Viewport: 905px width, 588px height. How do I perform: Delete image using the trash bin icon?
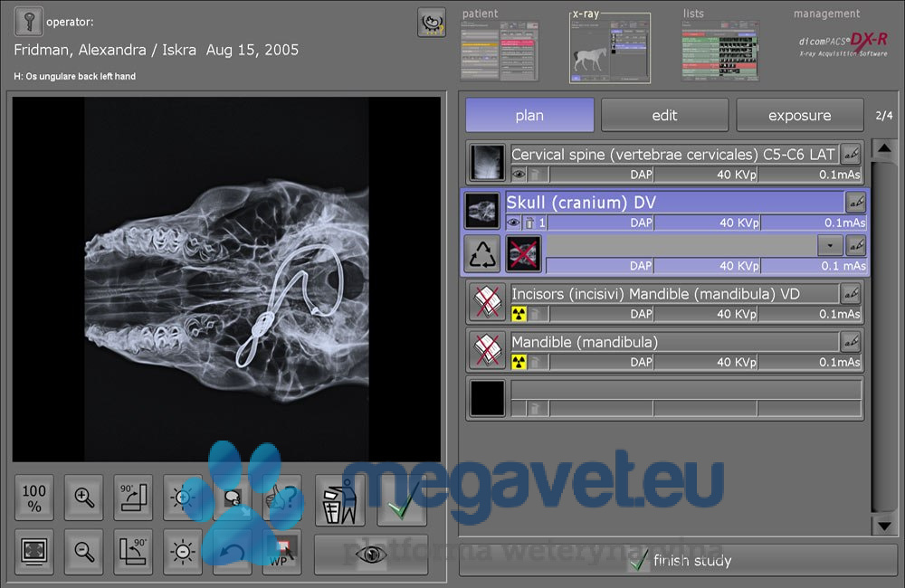[x=339, y=499]
